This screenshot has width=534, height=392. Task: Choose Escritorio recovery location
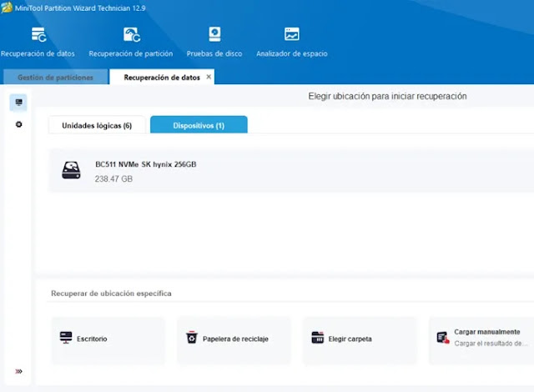click(108, 341)
